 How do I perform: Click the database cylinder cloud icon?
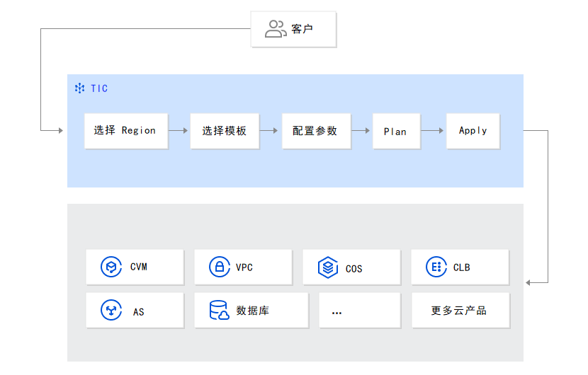(x=220, y=310)
